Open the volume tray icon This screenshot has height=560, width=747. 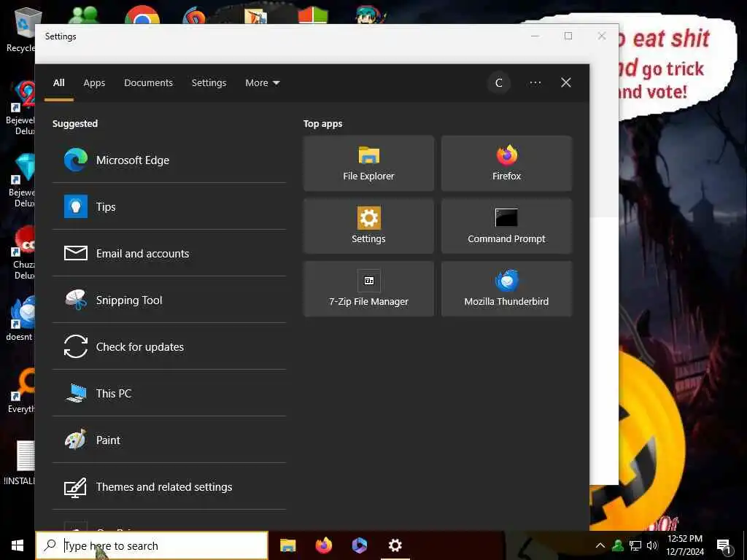coord(652,545)
